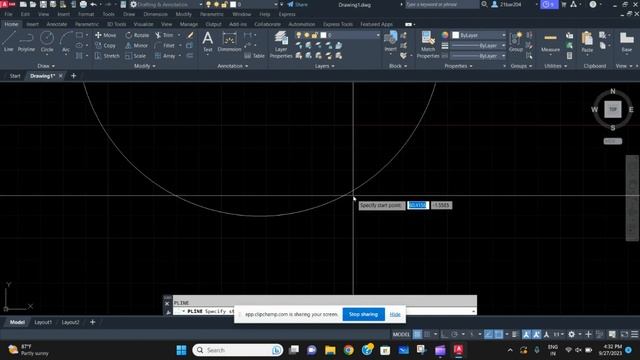Add a new layout tab
This screenshot has height=360, width=640.
(93, 322)
